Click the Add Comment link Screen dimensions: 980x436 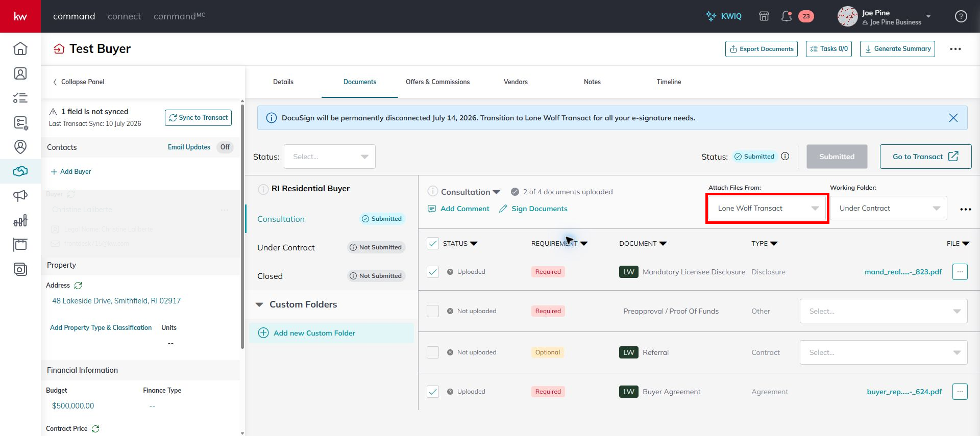(x=458, y=209)
